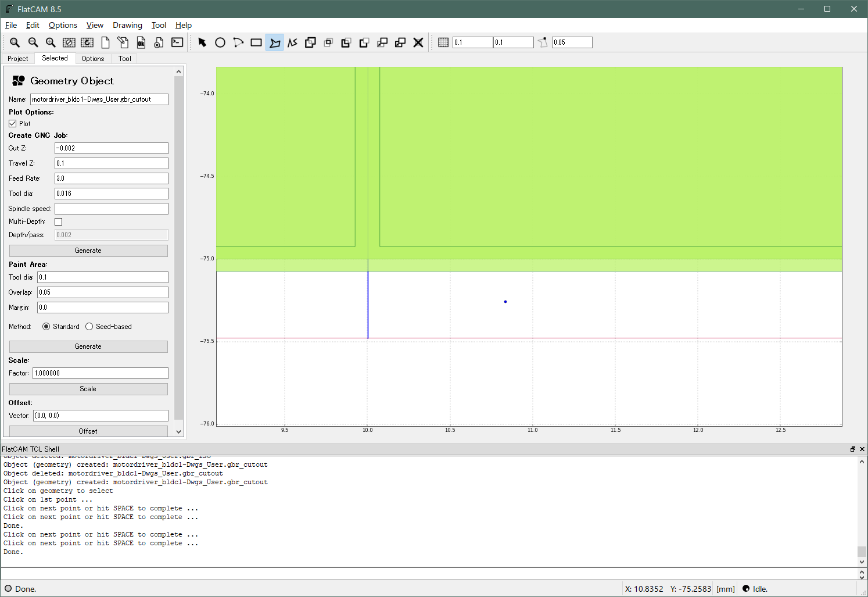Click the Travel Z input field
The height and width of the screenshot is (597, 868).
pyautogui.click(x=112, y=163)
